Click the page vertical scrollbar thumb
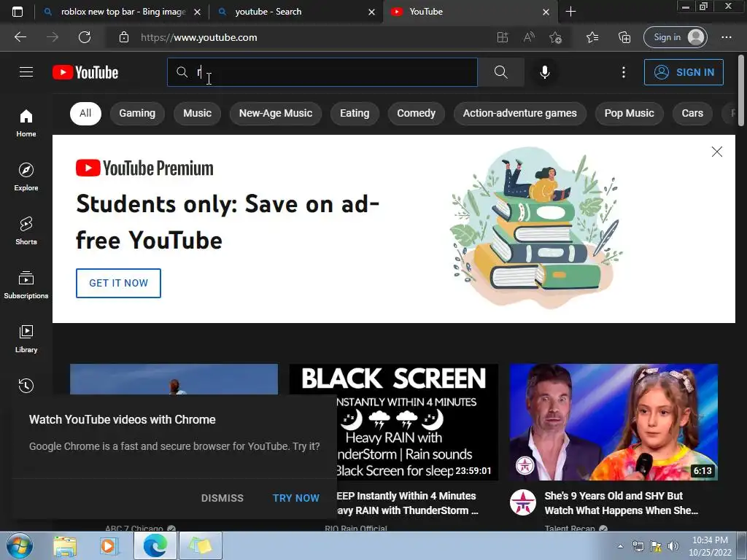 [x=741, y=90]
